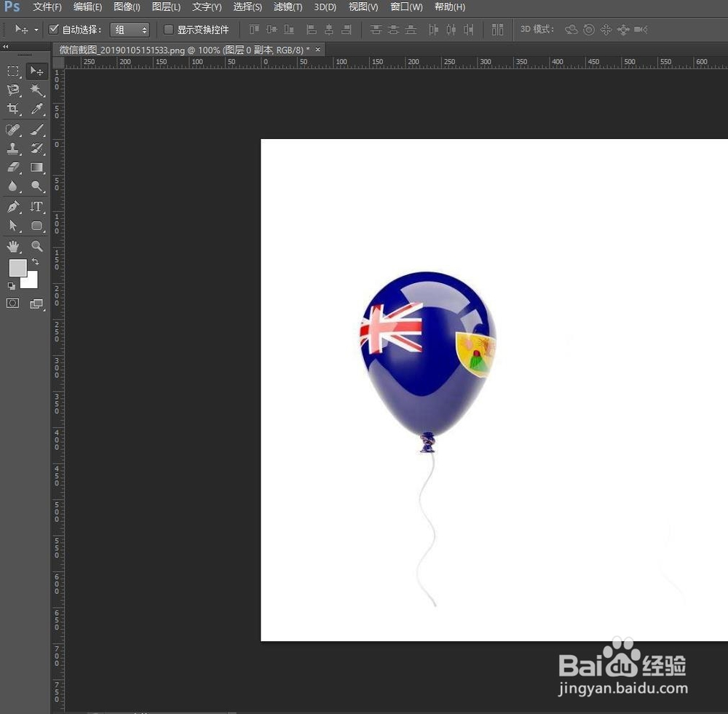Open the 组 auto-select dropdown

pos(130,30)
